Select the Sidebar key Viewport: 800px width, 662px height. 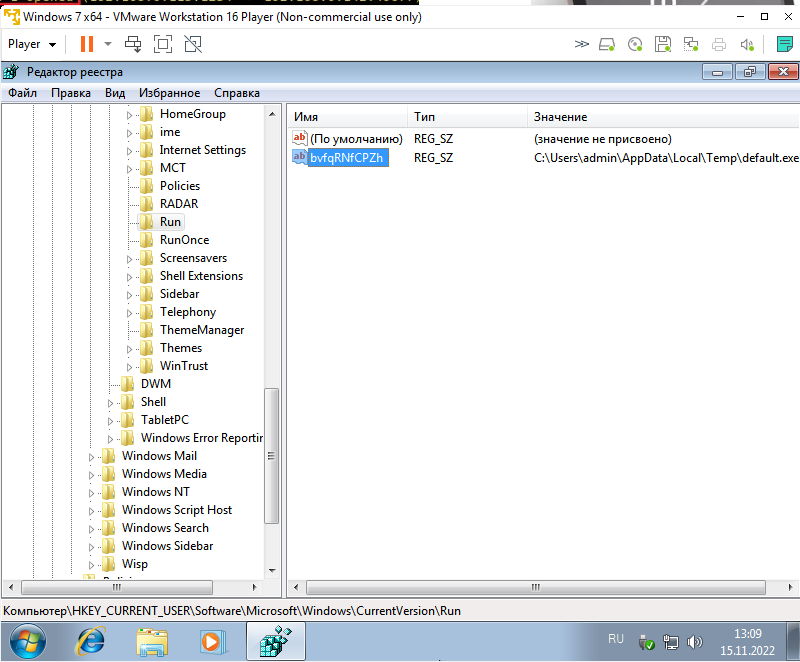(x=179, y=294)
